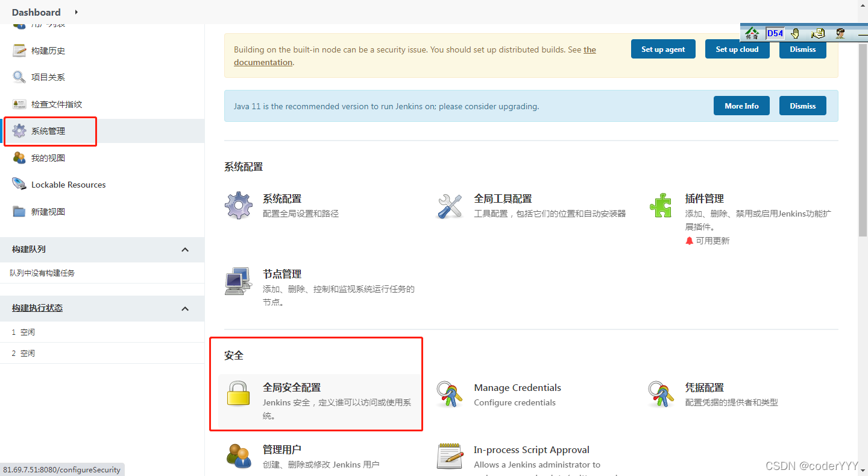
Task: Click the 全局工具配置 wrench icon
Action: (450, 205)
